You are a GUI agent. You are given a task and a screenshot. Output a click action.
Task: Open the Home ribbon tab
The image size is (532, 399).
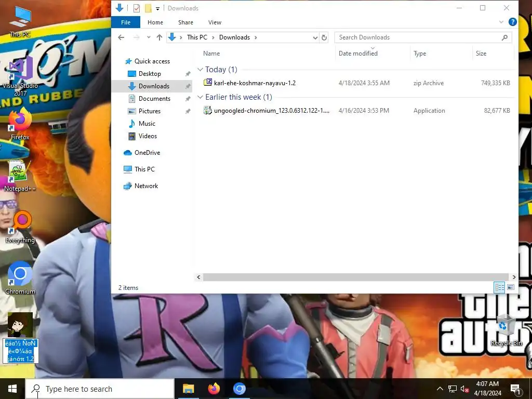click(155, 22)
